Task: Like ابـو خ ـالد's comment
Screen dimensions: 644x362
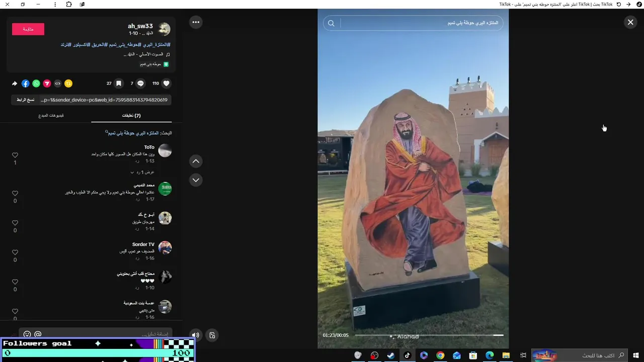Action: [x=15, y=223]
